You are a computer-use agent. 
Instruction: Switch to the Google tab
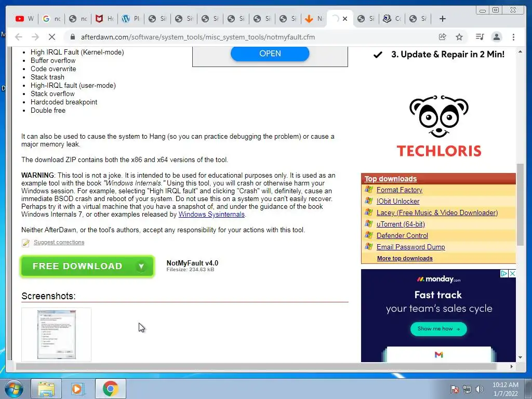click(51, 19)
